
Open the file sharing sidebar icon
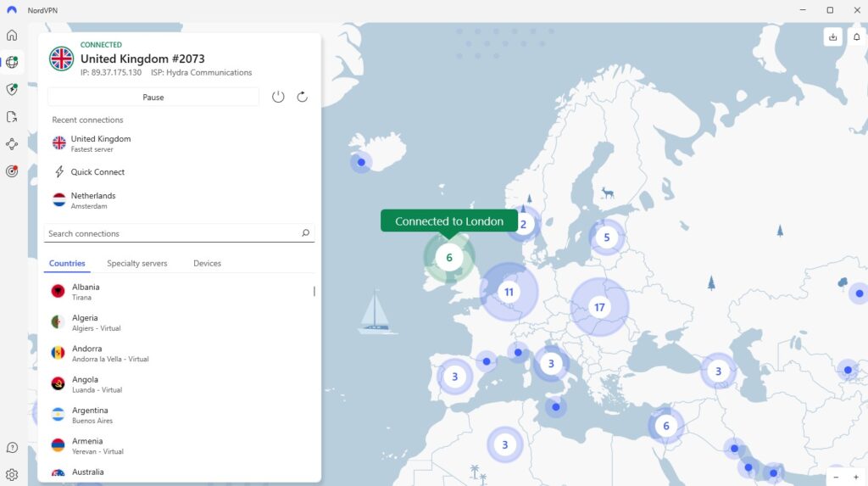point(12,117)
